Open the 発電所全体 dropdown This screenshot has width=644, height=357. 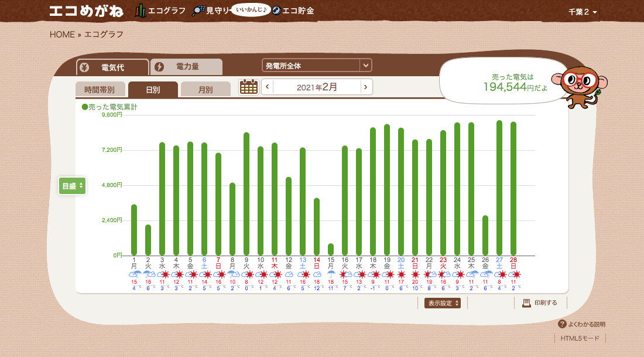tap(317, 66)
